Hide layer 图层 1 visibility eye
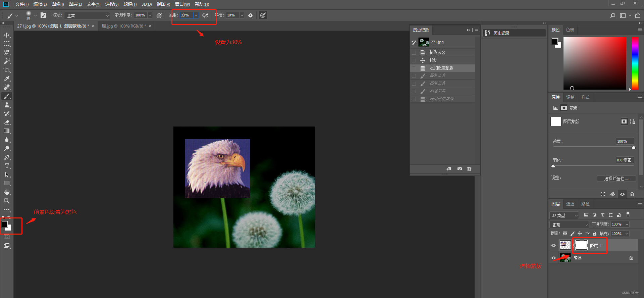 click(554, 246)
